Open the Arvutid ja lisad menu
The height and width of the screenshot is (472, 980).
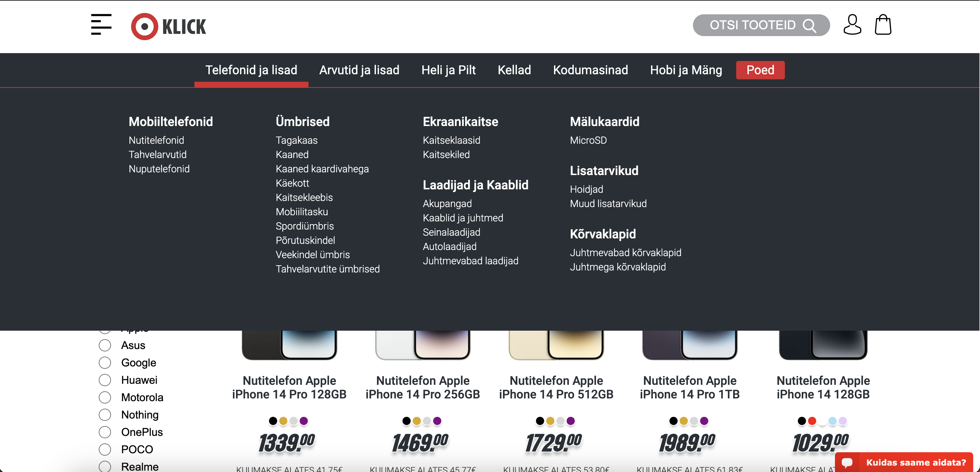click(359, 70)
